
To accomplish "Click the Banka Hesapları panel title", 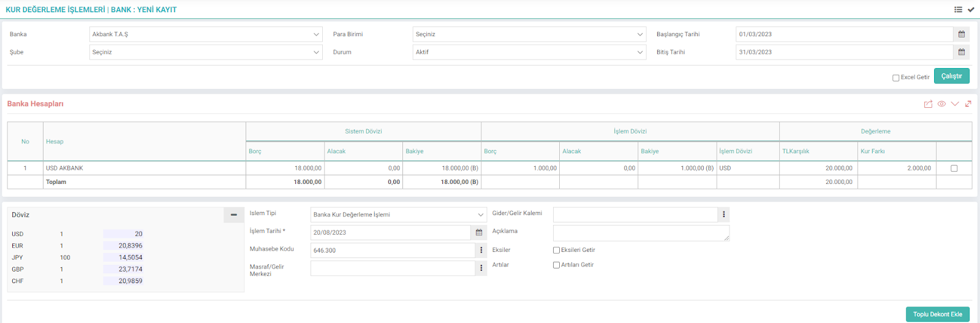I will [x=36, y=104].
